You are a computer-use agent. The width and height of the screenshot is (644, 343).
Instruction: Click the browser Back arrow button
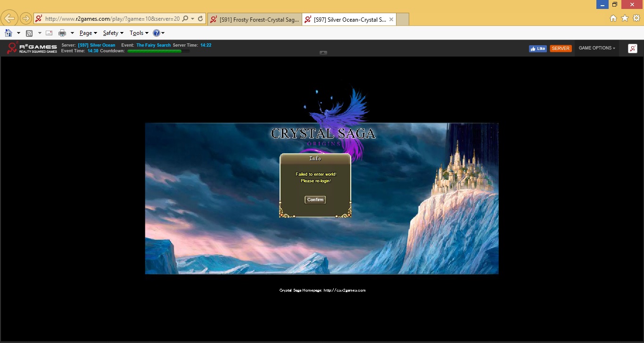click(9, 18)
